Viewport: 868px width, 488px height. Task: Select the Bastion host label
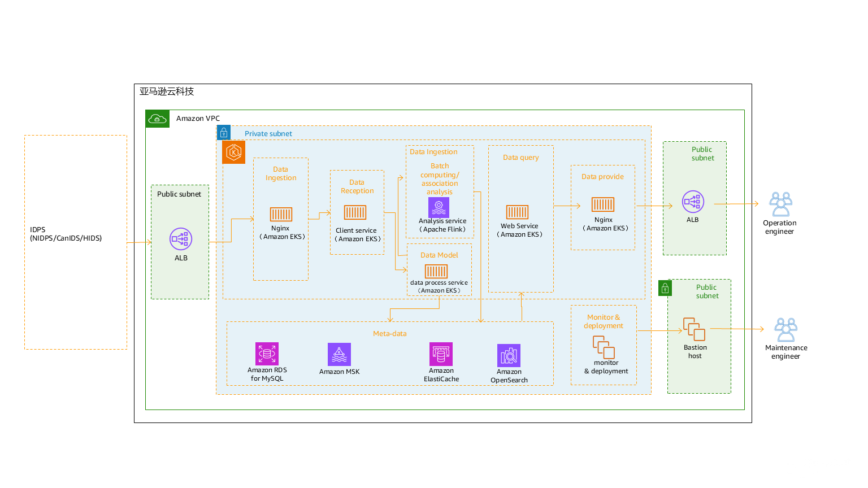point(695,351)
